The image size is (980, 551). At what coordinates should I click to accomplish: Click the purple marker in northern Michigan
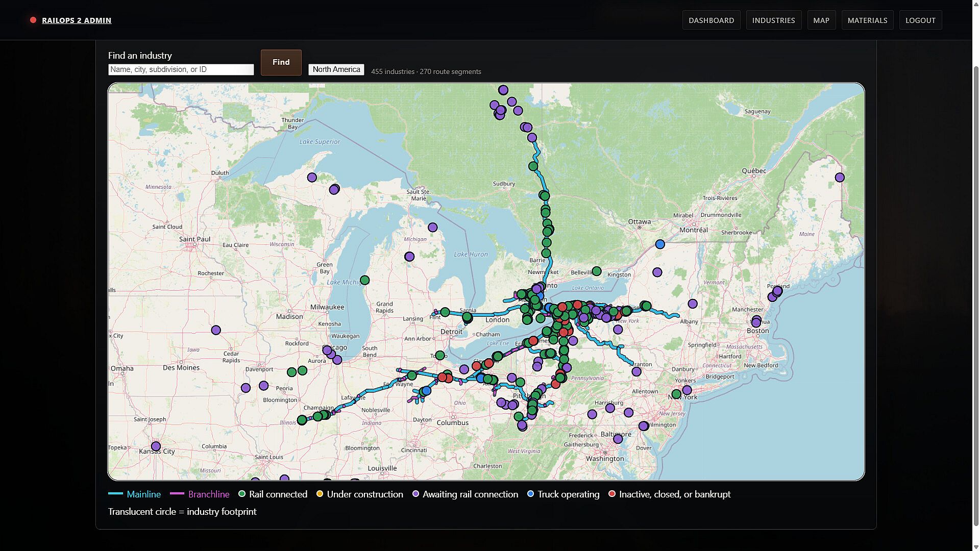[x=433, y=228]
